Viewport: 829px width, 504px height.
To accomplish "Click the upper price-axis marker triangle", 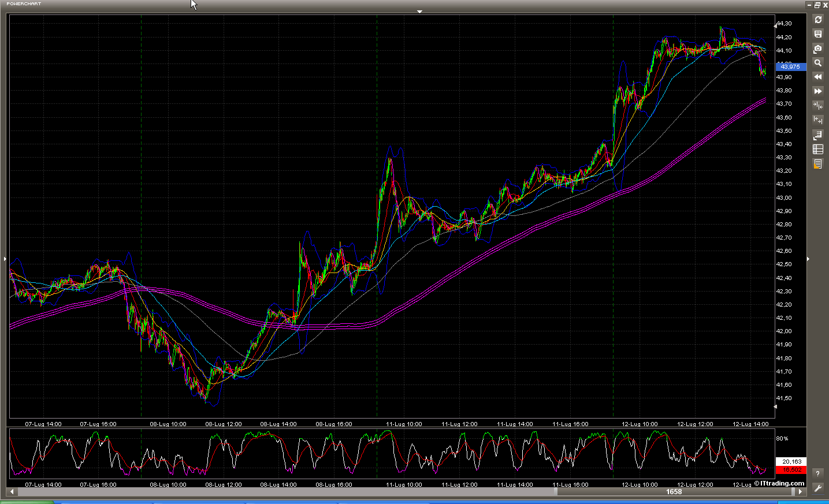I will 775,25.
